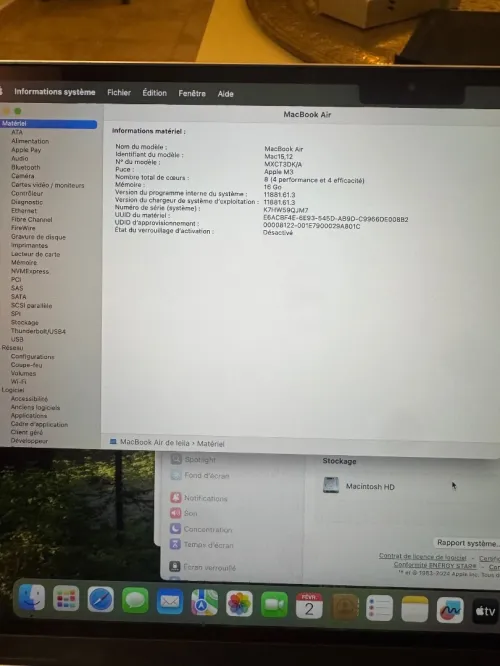Open Apple TV app in Dock
The image size is (500, 666).
(x=485, y=611)
